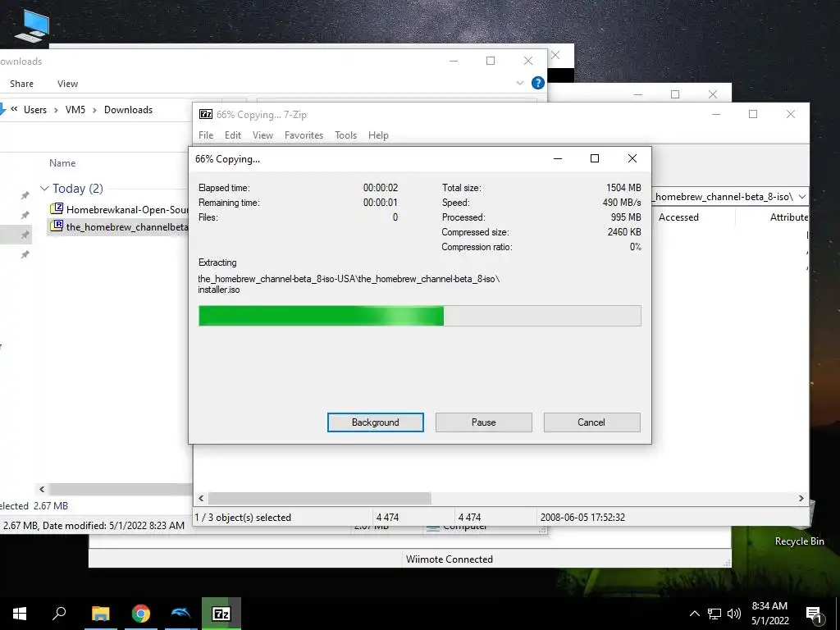Click the highlighted third pin icon in sidebar
The image size is (840, 630).
pyautogui.click(x=25, y=235)
